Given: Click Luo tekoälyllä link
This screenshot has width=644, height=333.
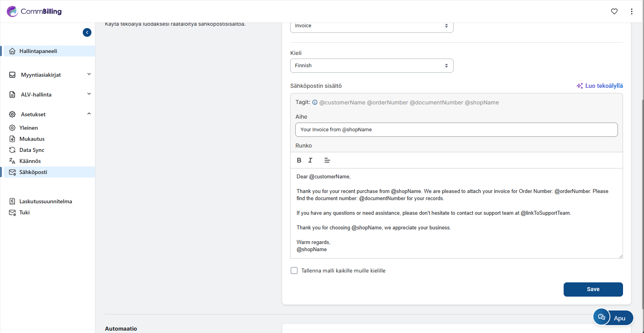Looking at the screenshot, I should 600,86.
